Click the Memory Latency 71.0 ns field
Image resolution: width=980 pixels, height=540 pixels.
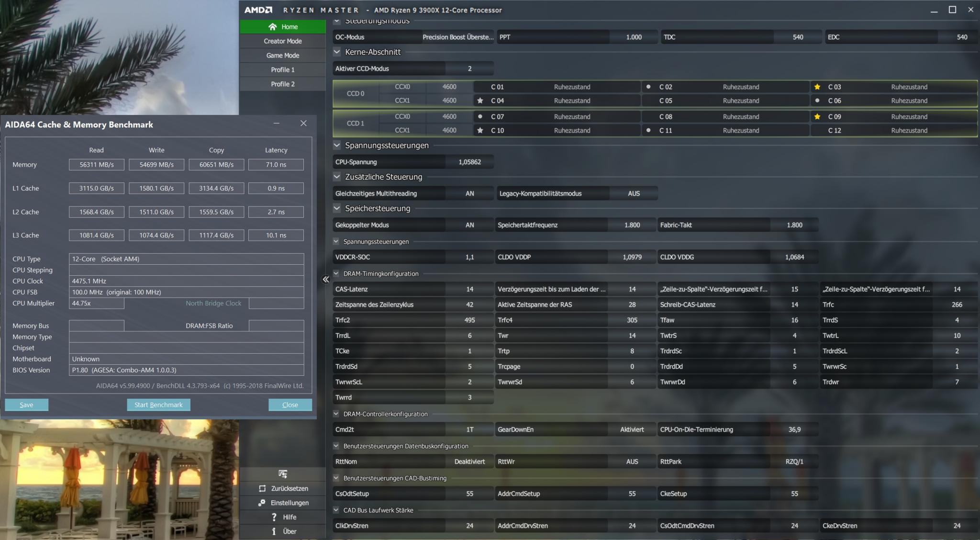pyautogui.click(x=276, y=165)
